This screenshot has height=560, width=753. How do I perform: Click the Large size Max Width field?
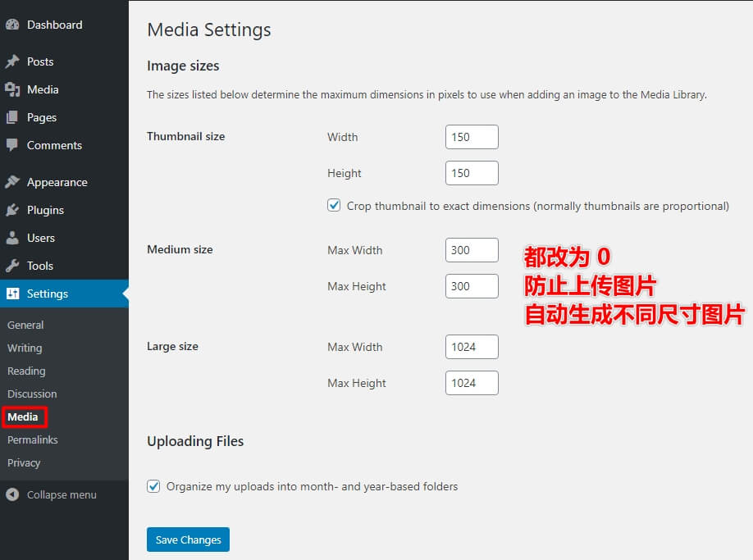(x=472, y=347)
